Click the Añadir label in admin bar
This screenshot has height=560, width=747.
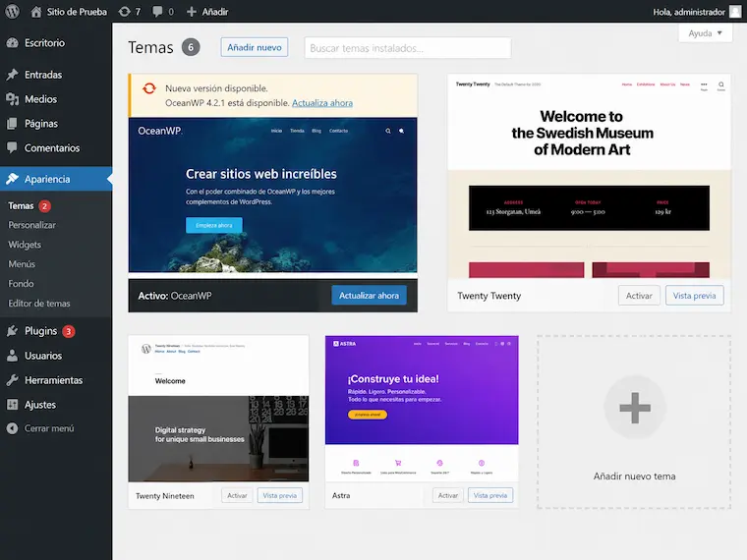pyautogui.click(x=215, y=12)
